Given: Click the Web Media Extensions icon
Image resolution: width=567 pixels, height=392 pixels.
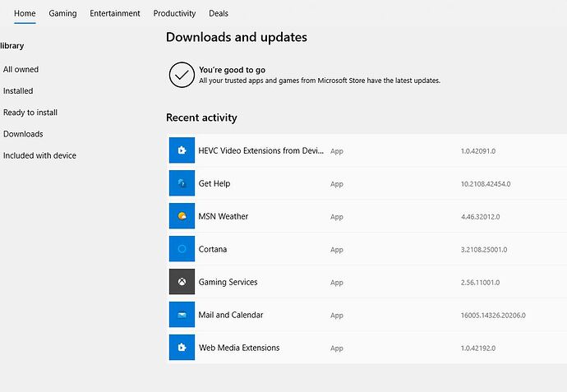Looking at the screenshot, I should pyautogui.click(x=182, y=347).
